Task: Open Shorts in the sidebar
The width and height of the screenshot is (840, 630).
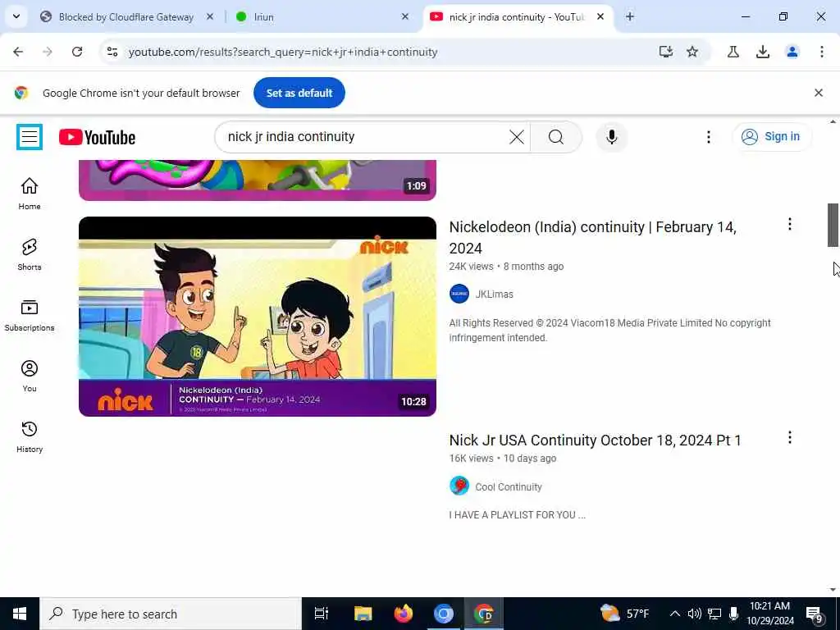Action: [30, 254]
